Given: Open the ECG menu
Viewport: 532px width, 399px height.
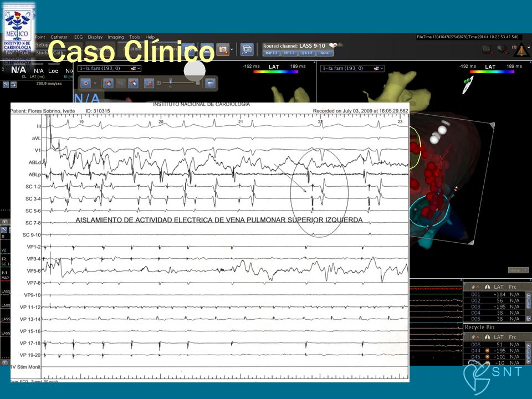Looking at the screenshot, I should [x=78, y=37].
